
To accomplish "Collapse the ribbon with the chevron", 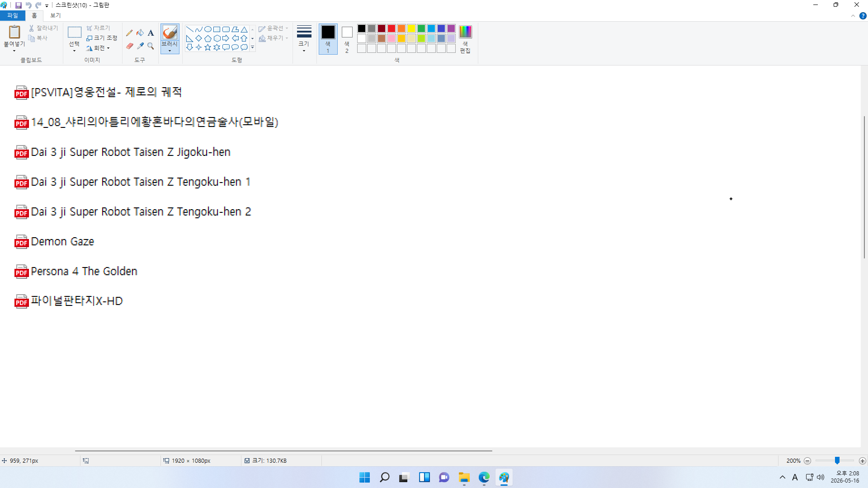I will coord(853,16).
